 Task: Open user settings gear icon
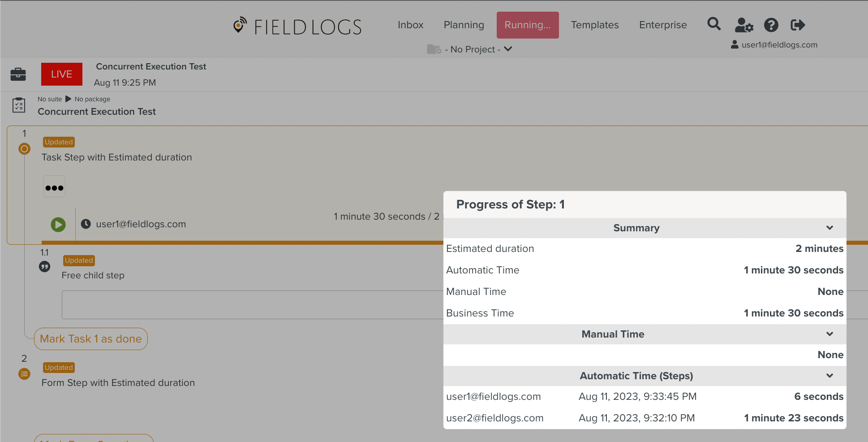[744, 25]
